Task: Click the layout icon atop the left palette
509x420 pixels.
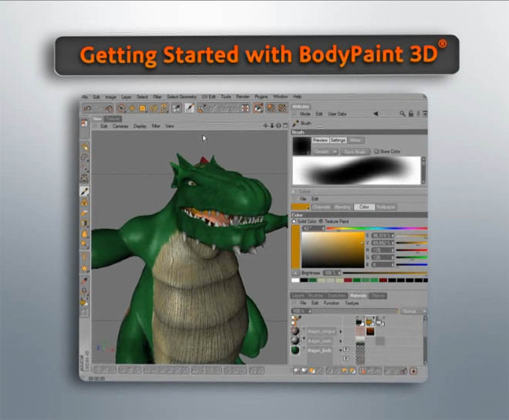Action: pos(84,123)
